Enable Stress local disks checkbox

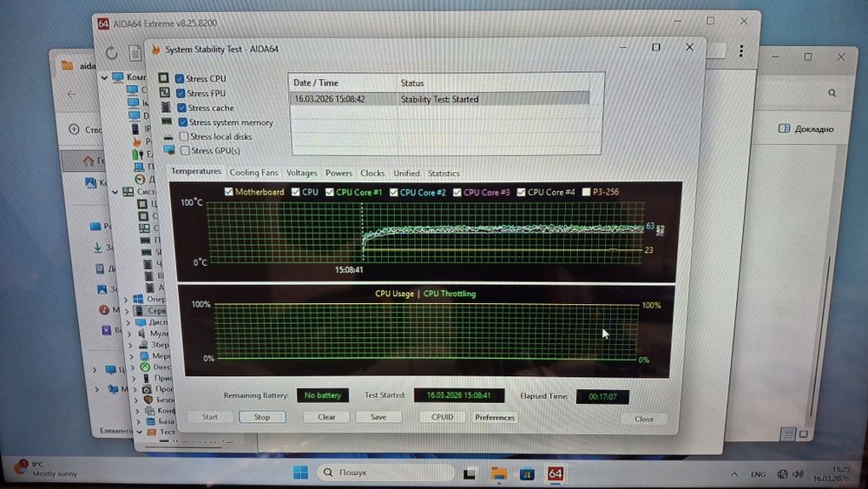184,136
